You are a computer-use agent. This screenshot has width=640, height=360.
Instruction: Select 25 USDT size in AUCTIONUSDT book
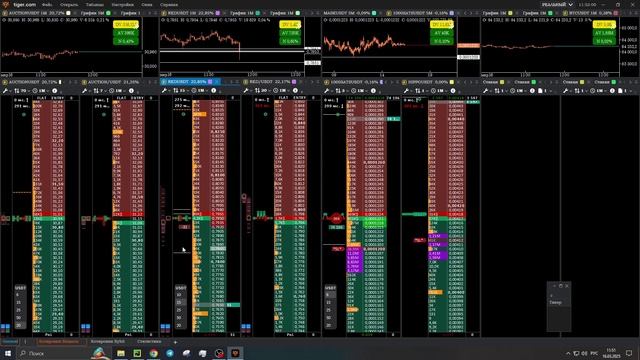20,310
